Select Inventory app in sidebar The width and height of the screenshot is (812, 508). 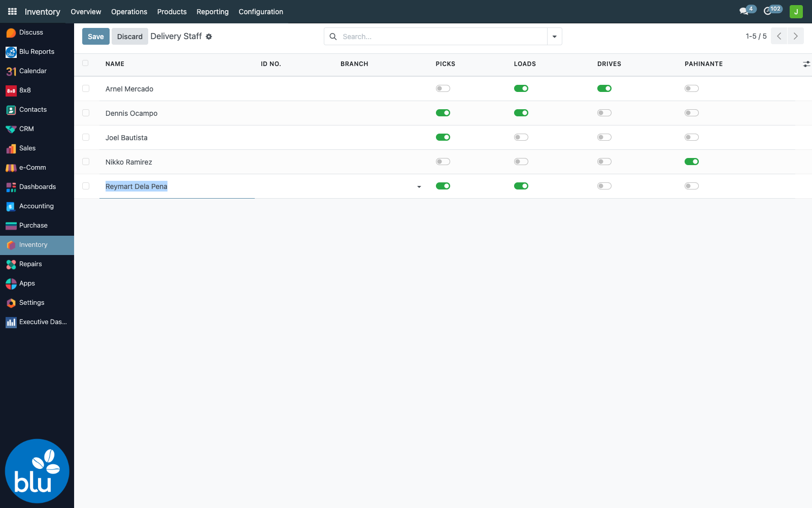pos(37,245)
